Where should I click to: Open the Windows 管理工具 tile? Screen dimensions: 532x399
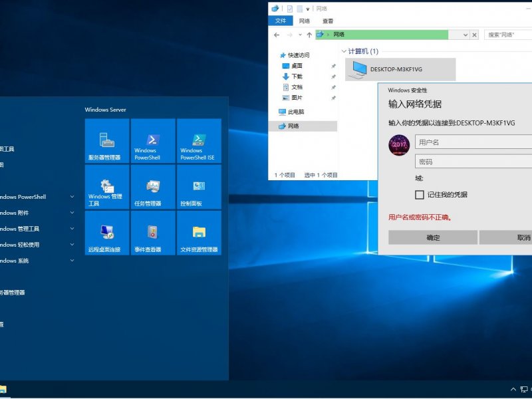click(107, 187)
